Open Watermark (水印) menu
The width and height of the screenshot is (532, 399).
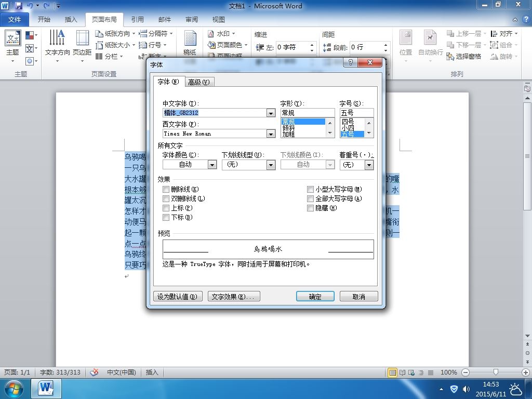pyautogui.click(x=221, y=34)
